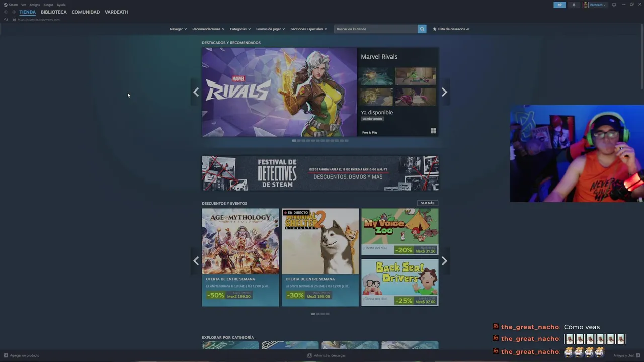Show next featured game arrow
644x362 pixels.
pyautogui.click(x=444, y=92)
